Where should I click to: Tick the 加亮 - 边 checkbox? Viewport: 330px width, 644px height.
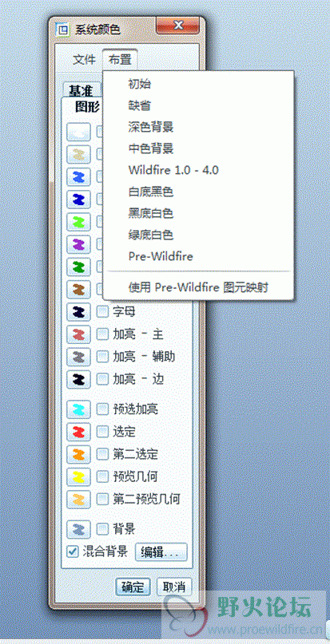(x=102, y=379)
